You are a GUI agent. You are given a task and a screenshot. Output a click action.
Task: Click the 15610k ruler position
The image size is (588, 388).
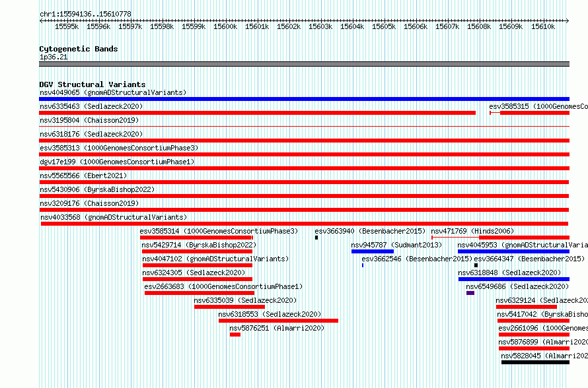543,26
